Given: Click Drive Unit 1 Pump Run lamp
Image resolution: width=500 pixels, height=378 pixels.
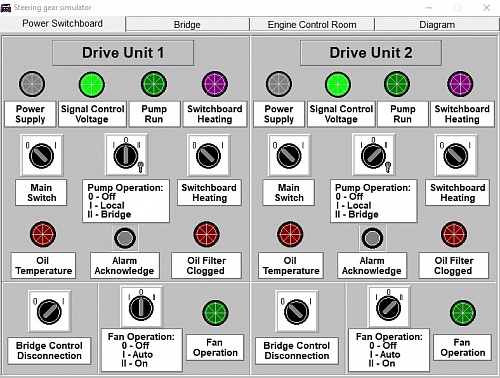Looking at the screenshot, I should point(154,84).
